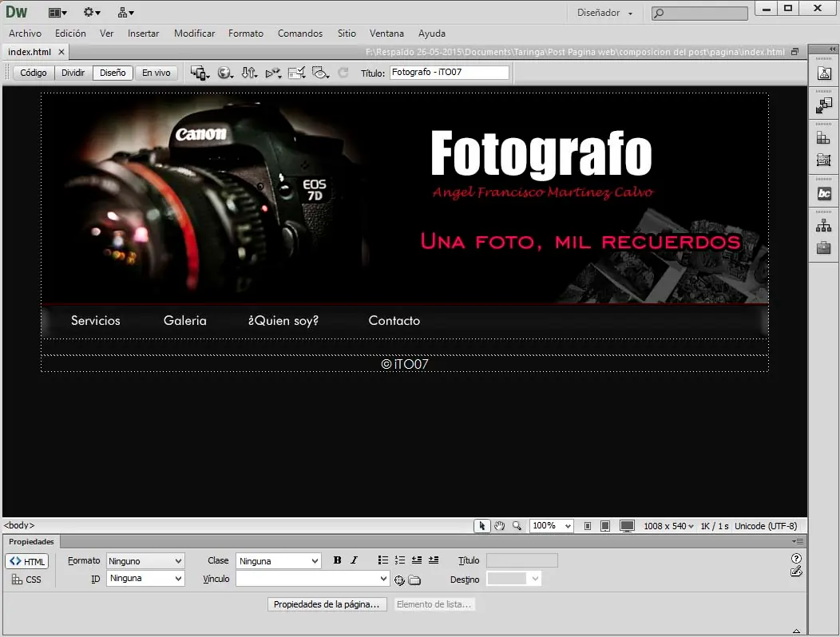Toggle italic formatting

(x=354, y=560)
